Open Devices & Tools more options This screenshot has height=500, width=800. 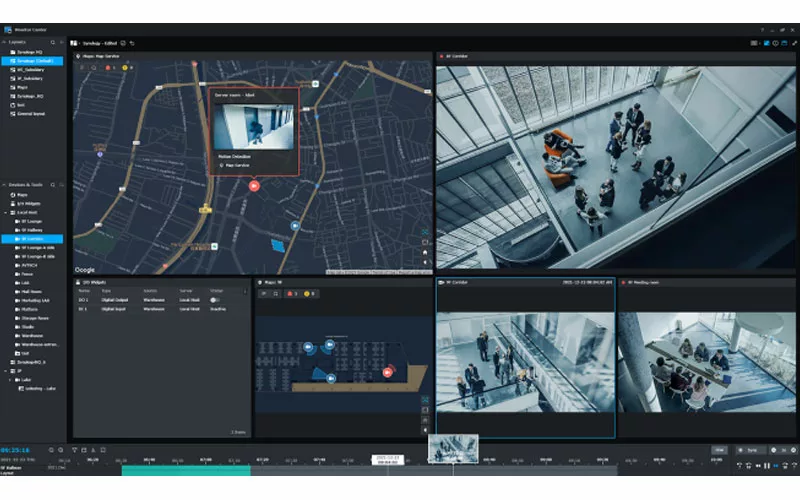(x=61, y=185)
